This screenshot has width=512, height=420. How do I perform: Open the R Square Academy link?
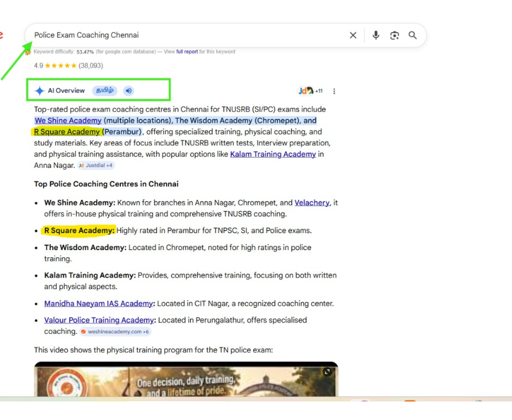(x=67, y=132)
